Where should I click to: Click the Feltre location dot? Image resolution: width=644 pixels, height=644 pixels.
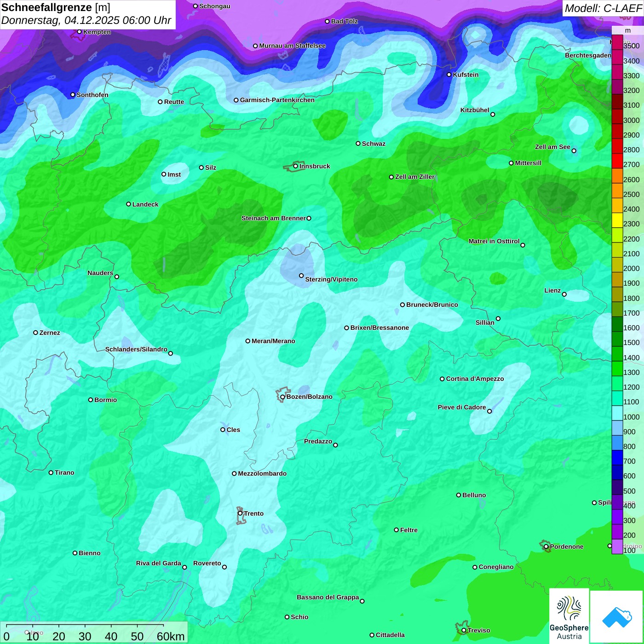coord(396,530)
